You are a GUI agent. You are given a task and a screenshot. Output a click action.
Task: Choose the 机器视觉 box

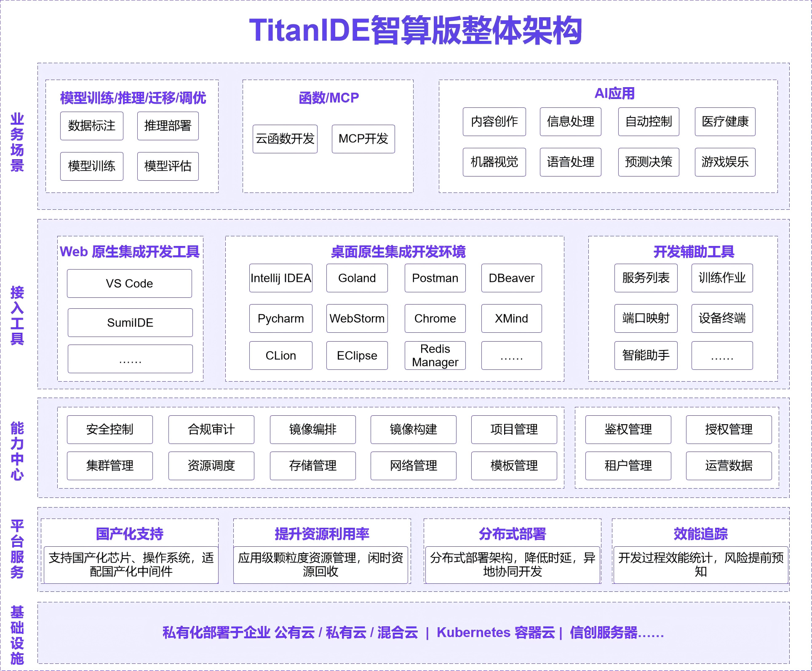coord(494,162)
